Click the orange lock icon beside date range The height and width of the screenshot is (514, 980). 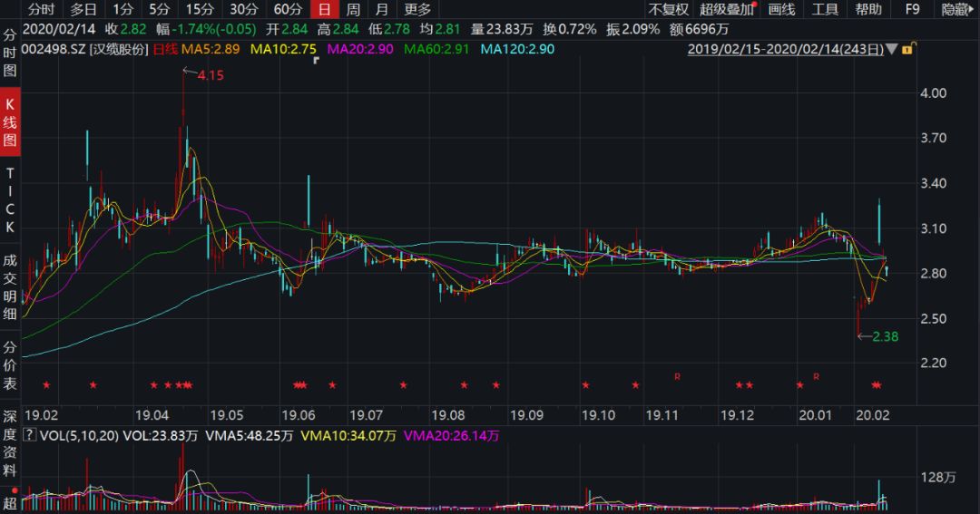point(906,49)
